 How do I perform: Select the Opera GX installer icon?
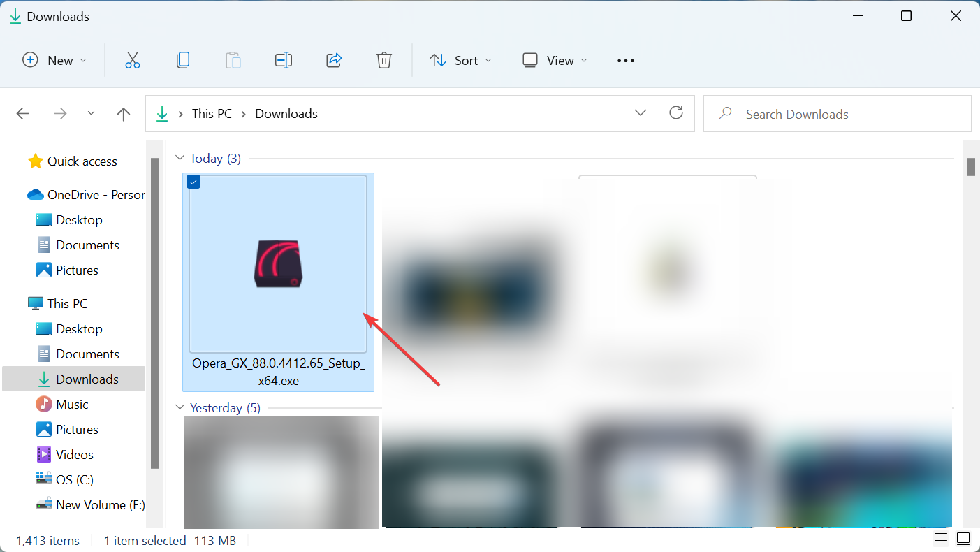pyautogui.click(x=278, y=264)
